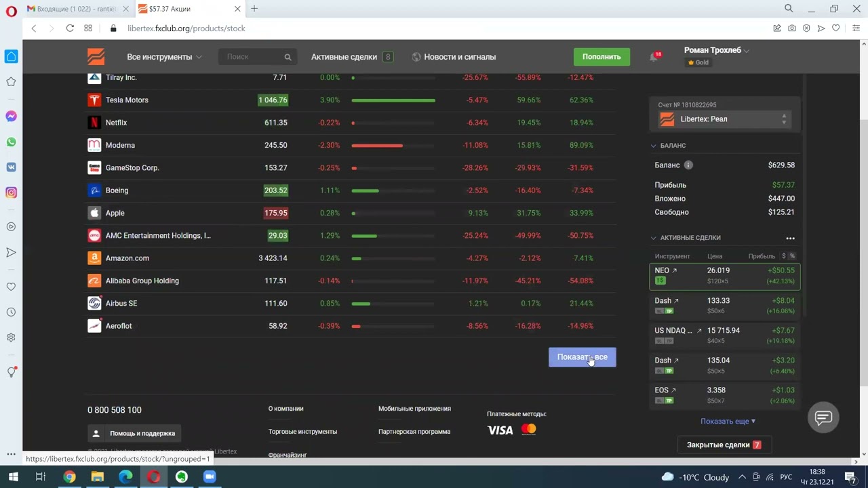Reload the page
The height and width of the screenshot is (488, 868).
tap(70, 28)
